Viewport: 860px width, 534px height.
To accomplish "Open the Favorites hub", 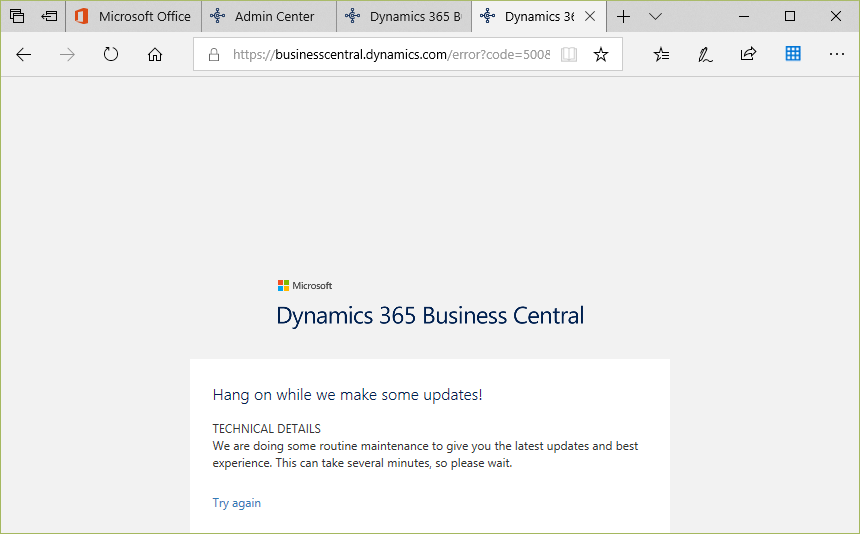I will (x=661, y=54).
